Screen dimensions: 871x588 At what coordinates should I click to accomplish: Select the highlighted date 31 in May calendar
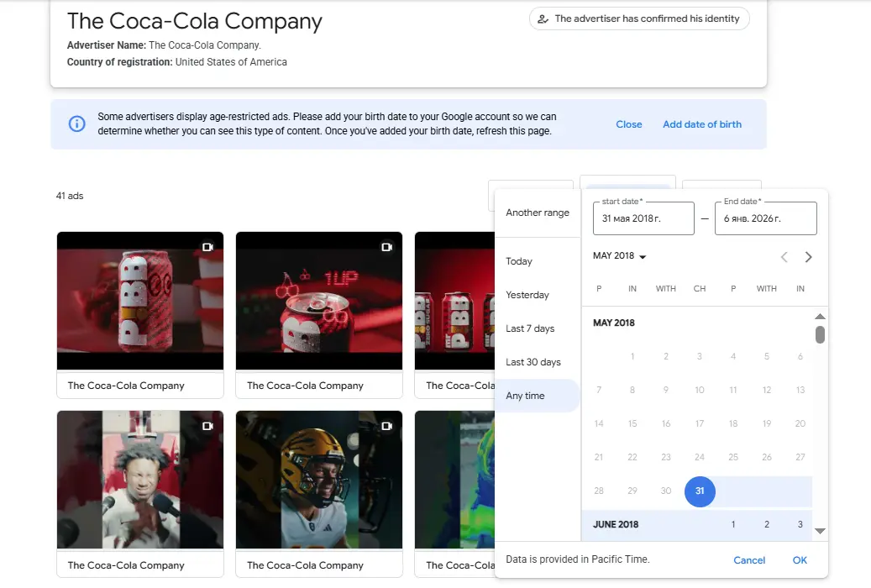pyautogui.click(x=700, y=491)
